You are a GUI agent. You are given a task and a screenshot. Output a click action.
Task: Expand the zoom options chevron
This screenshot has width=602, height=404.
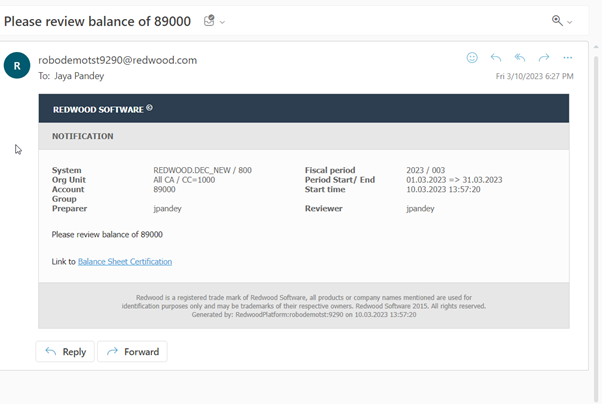569,22
